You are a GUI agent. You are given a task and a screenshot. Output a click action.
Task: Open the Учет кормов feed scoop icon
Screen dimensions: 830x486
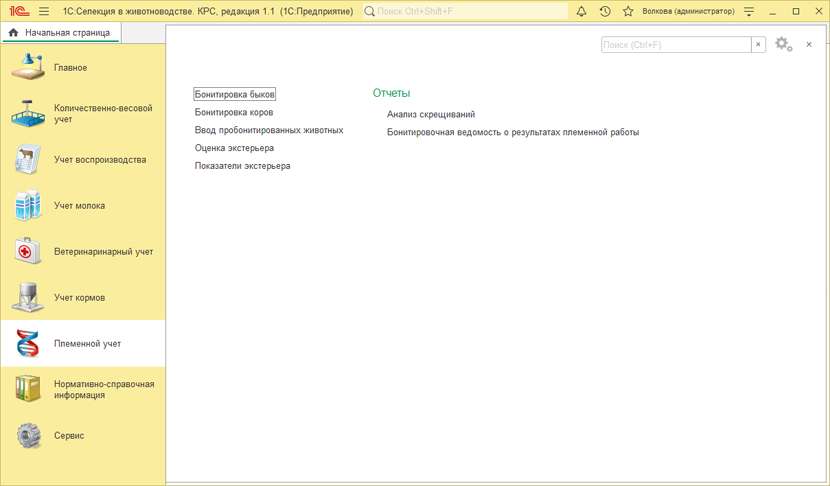[x=28, y=298]
